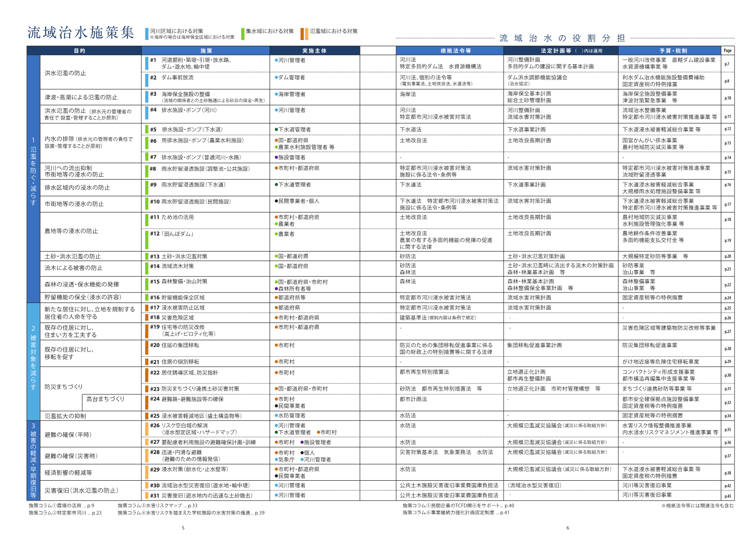Click measure #7 排水施設・ポンプ(普通河川・水路)
756x535 pixels.
click(195, 157)
